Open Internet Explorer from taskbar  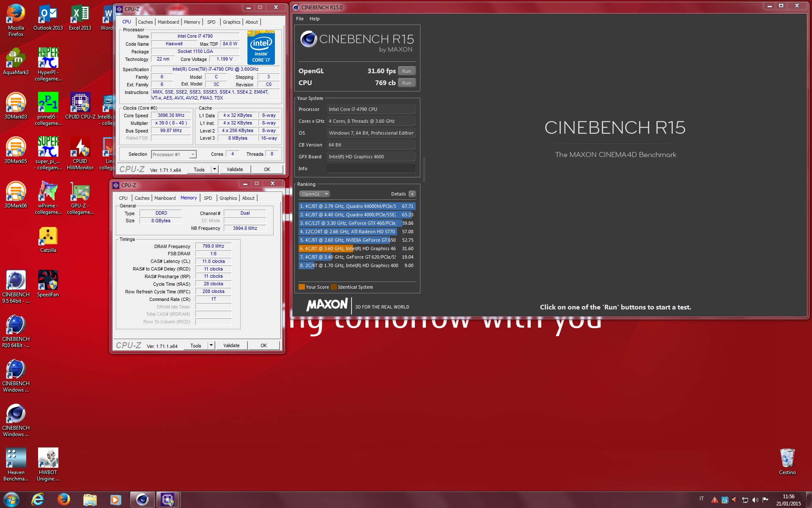coord(38,500)
